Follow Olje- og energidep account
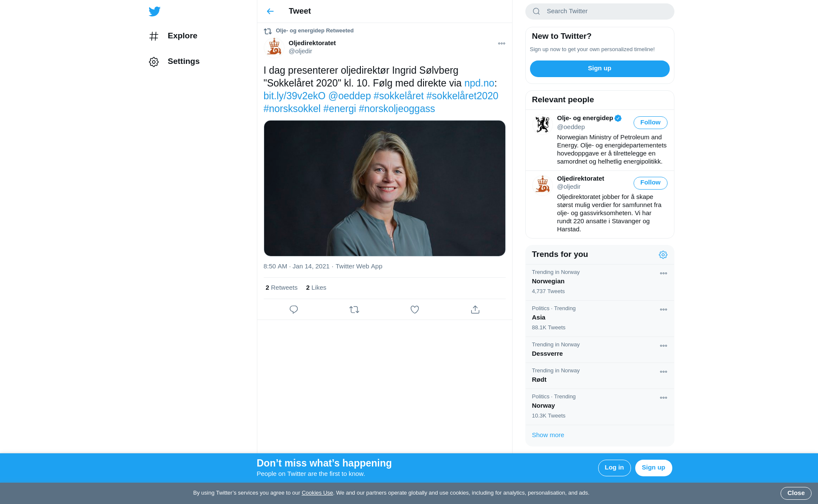 click(650, 123)
